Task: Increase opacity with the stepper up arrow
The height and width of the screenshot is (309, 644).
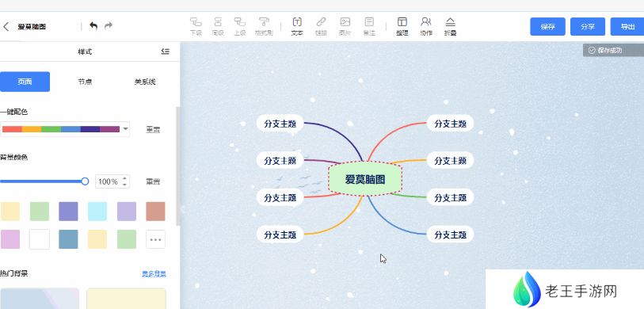Action: click(125, 178)
